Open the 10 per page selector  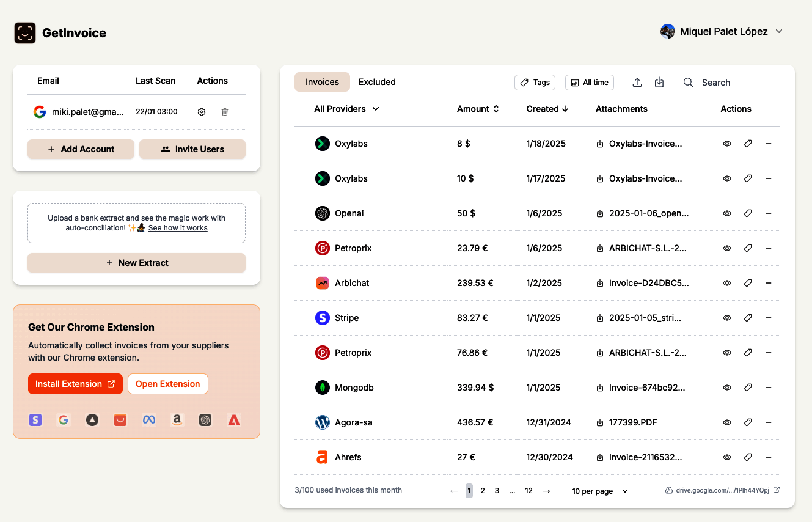coord(599,490)
